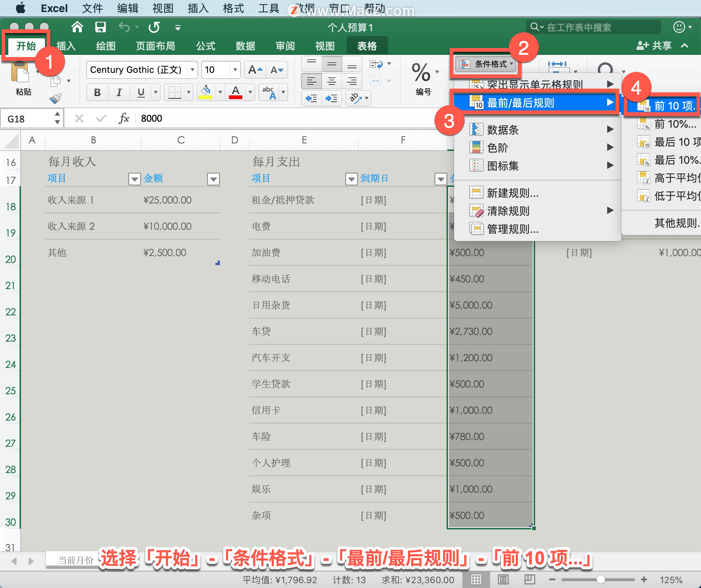701x588 pixels.
Task: Click the Paste clipboard icon
Action: coord(20,72)
